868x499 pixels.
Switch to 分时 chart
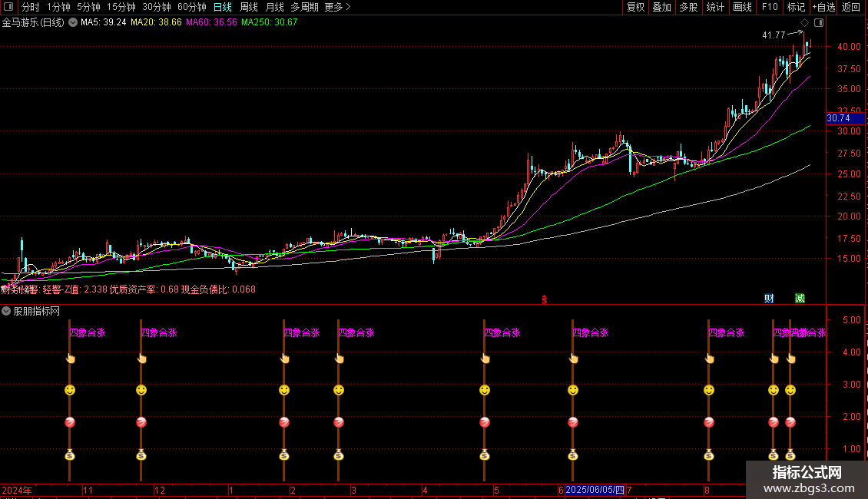[x=31, y=7]
